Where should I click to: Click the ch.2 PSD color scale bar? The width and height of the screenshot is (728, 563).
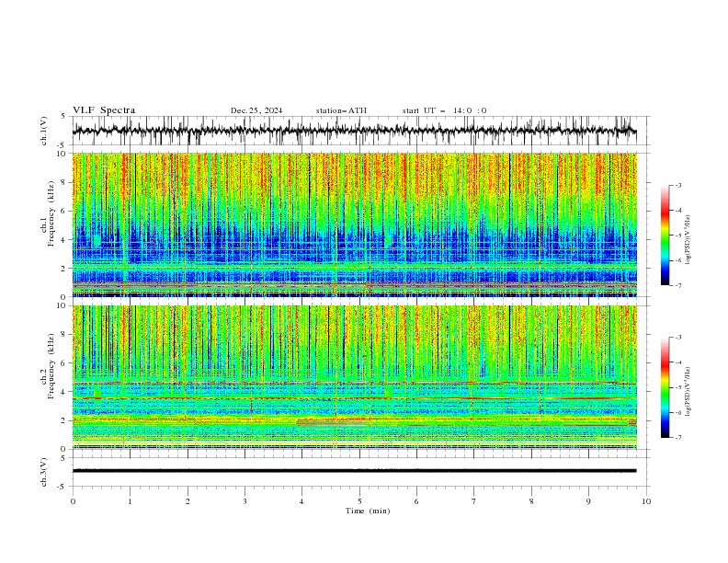[x=665, y=387]
